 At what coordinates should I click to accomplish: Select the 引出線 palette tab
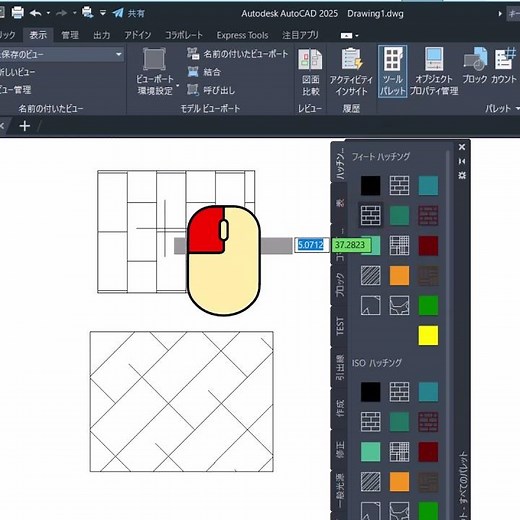point(340,367)
